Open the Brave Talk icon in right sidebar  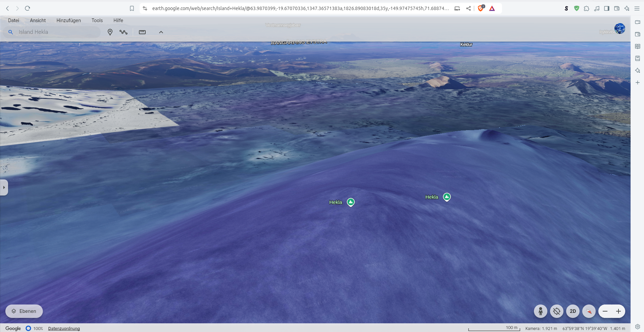(x=638, y=22)
